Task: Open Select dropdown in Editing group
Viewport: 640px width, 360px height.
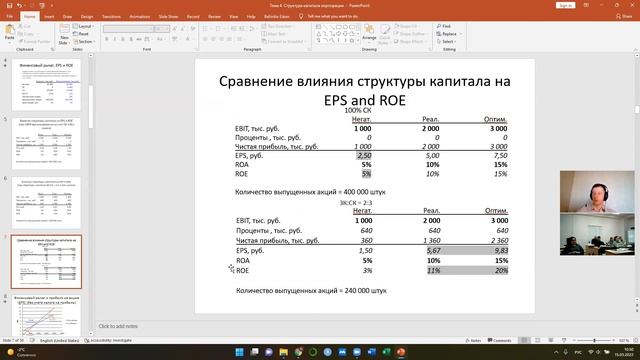Action: tap(447, 42)
